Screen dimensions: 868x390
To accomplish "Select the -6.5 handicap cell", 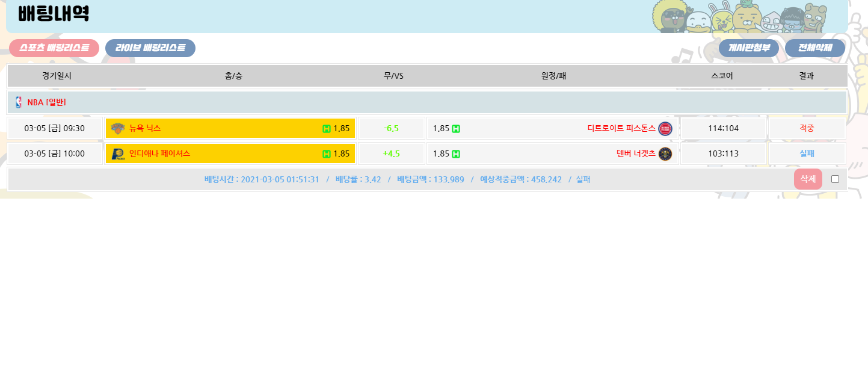I will [391, 128].
